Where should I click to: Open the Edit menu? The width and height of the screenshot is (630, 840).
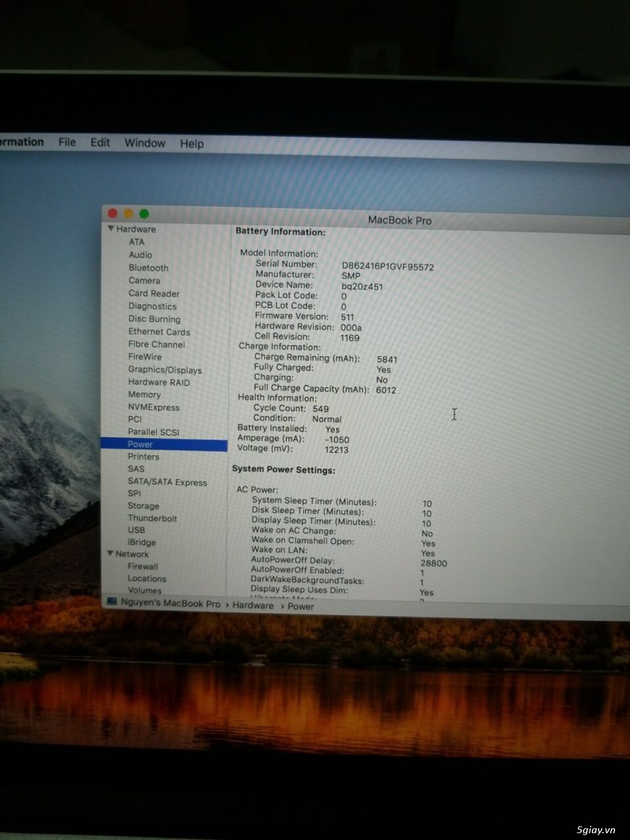(x=100, y=143)
